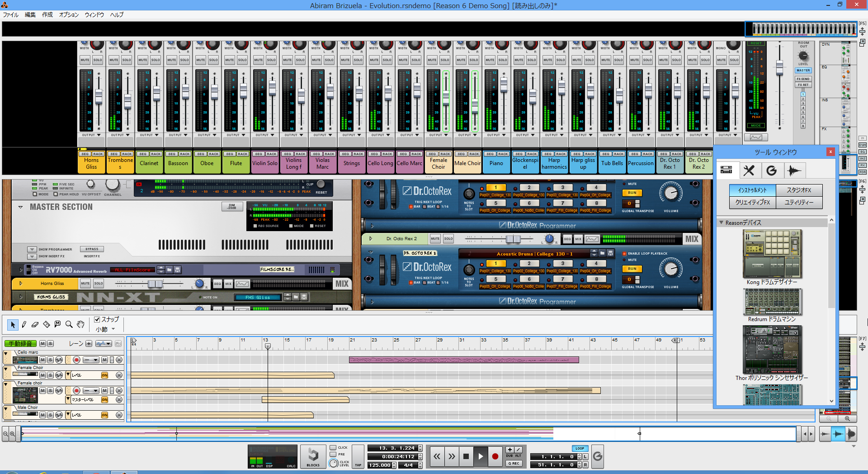Solo the Horns Gliss mixer channel
Screen dimensions: 868x474
[98, 60]
